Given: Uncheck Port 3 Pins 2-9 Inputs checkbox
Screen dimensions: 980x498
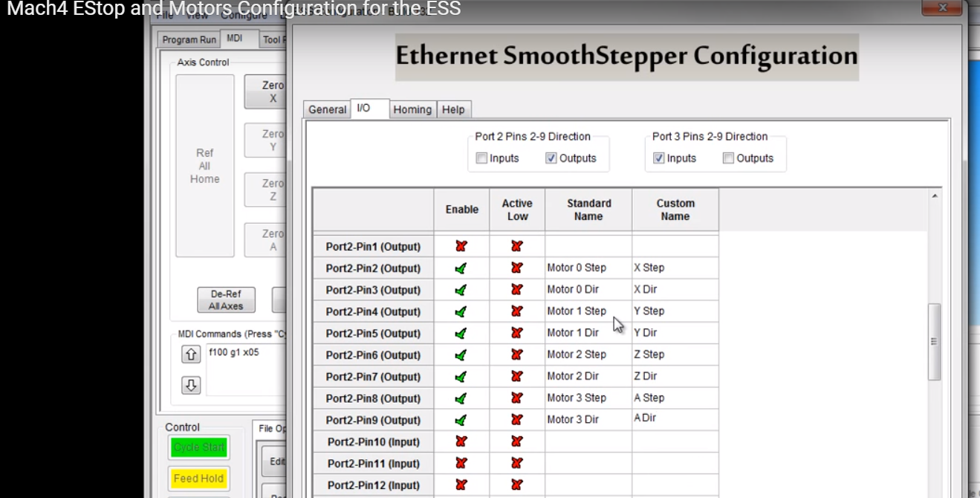Looking at the screenshot, I should [x=658, y=158].
